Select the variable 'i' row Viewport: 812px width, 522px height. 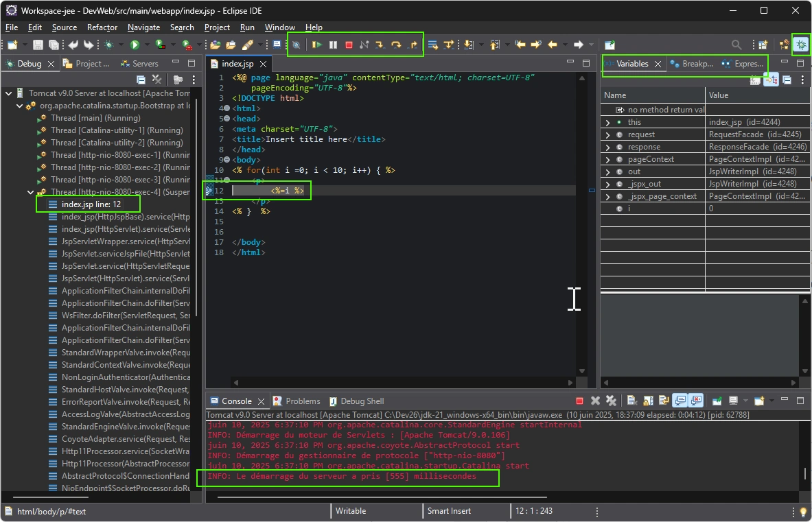coord(706,209)
